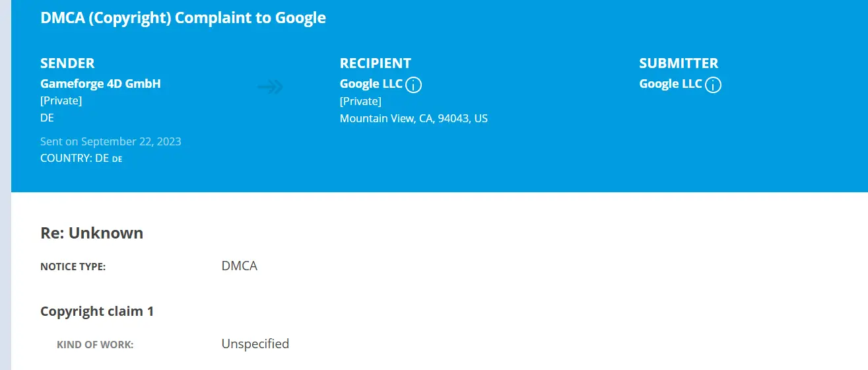Click the recipient's [Private] address text
The image size is (868, 370).
pyautogui.click(x=360, y=101)
